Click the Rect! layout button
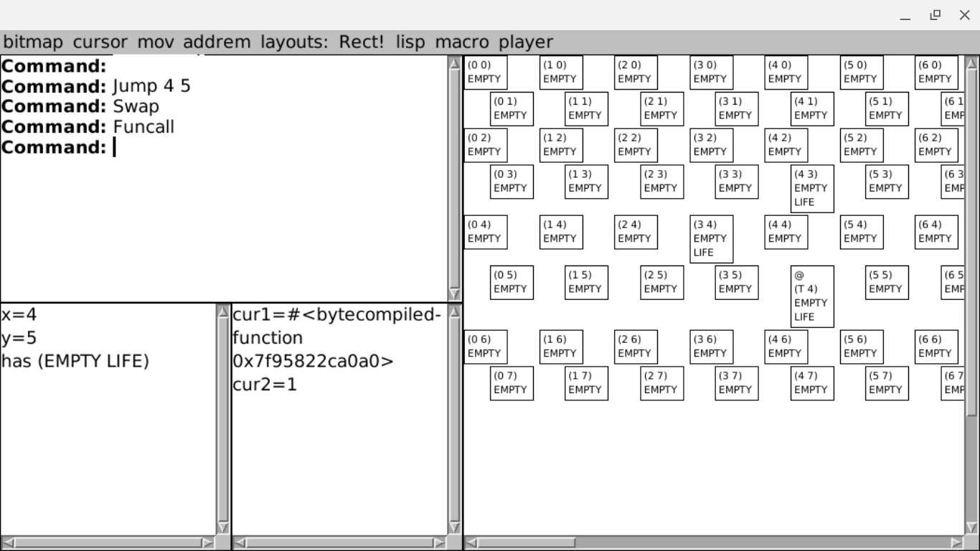The image size is (980, 551). coord(362,42)
